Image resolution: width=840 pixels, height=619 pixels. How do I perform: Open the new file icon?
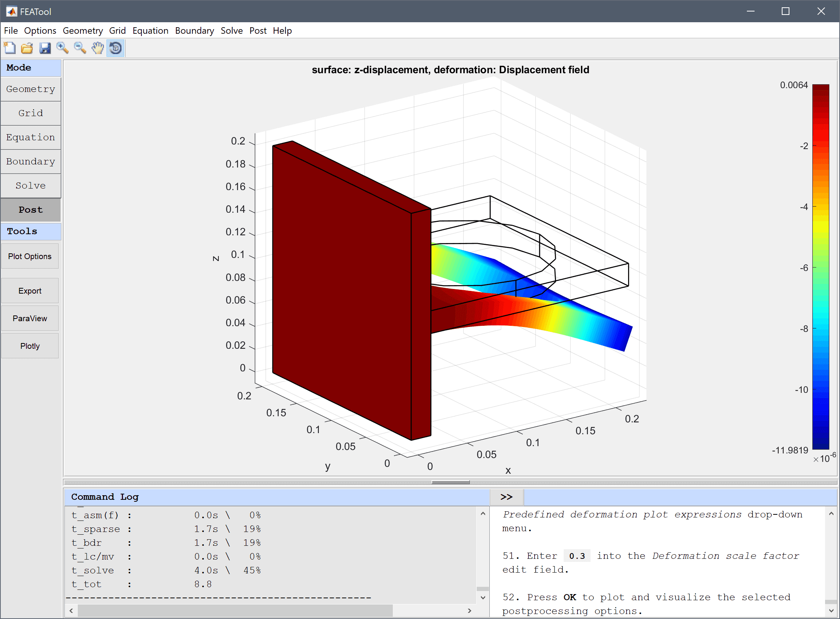[x=10, y=47]
